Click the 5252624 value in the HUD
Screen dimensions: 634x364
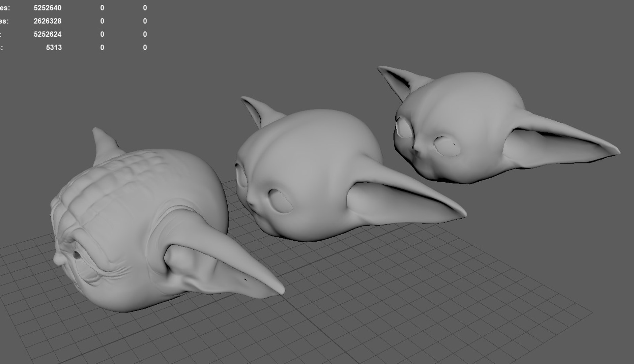48,34
